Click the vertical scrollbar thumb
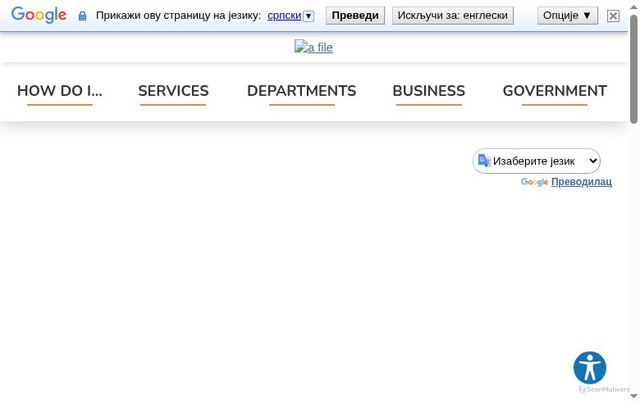The width and height of the screenshot is (640, 404). 633,69
